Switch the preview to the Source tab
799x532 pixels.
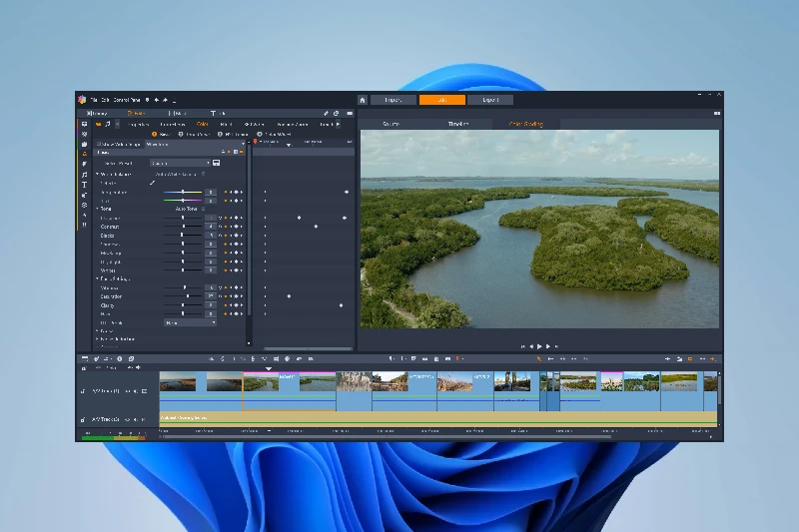[x=391, y=124]
